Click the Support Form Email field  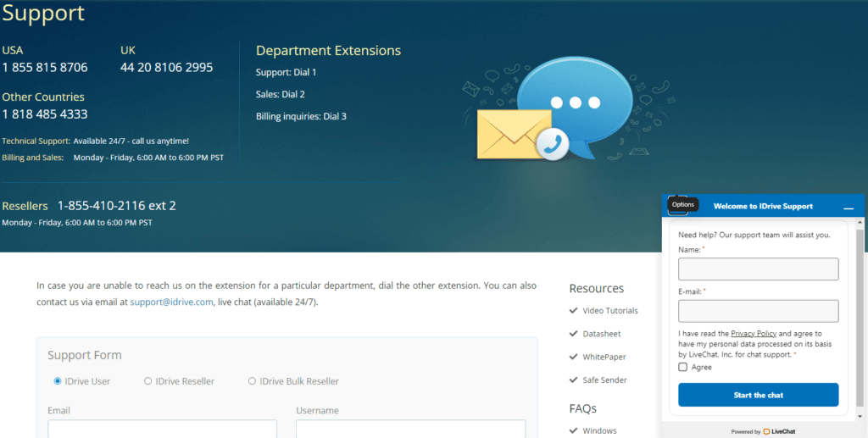coord(162,429)
